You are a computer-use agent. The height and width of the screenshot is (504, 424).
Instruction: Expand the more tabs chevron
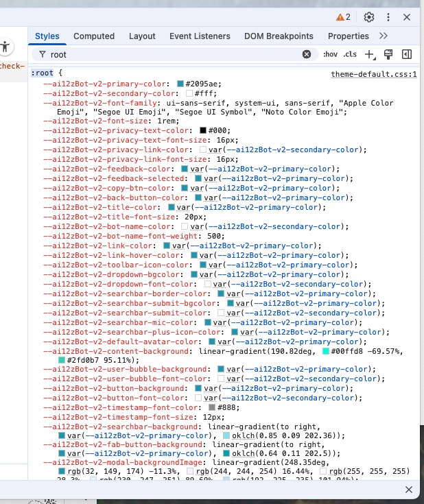383,36
